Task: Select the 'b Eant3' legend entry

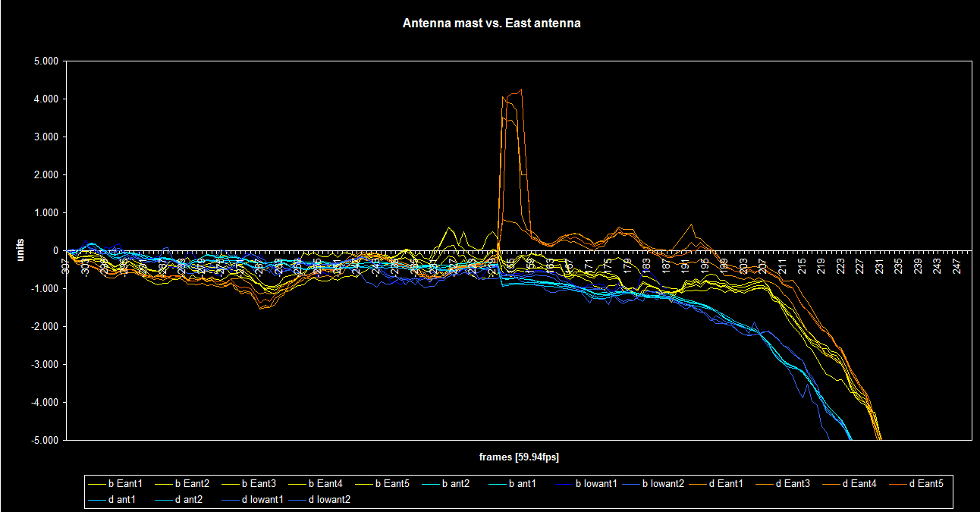Action: [x=259, y=483]
